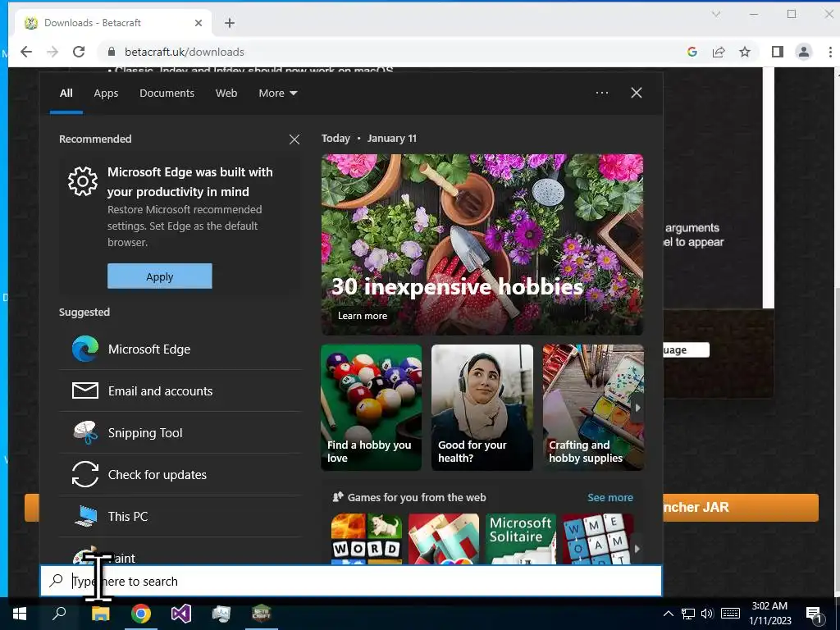Show hidden system tray icons
The height and width of the screenshot is (630, 840).
[668, 614]
